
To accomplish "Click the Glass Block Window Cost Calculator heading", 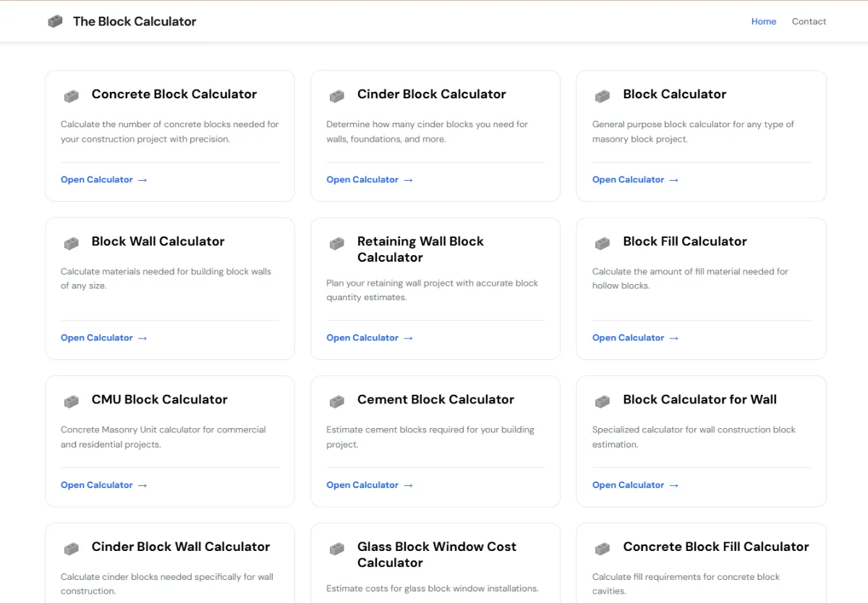I will 437,555.
